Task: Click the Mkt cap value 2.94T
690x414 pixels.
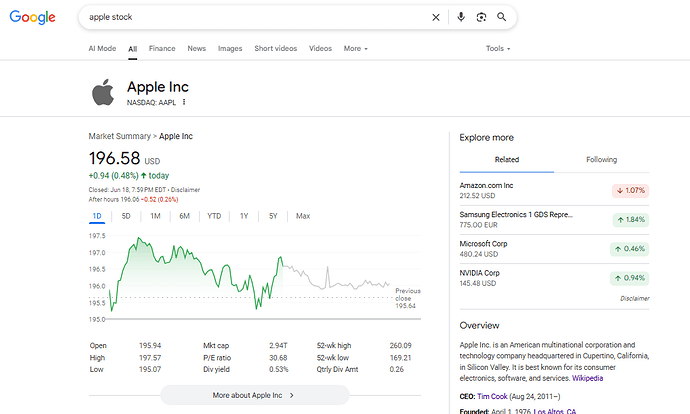Action: [x=278, y=346]
